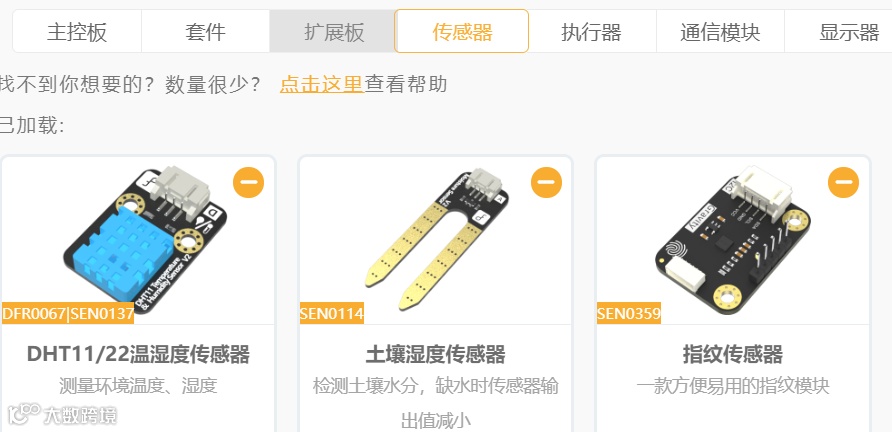The width and height of the screenshot is (892, 432).
Task: Click the SEN0114 product code label
Action: 332,313
